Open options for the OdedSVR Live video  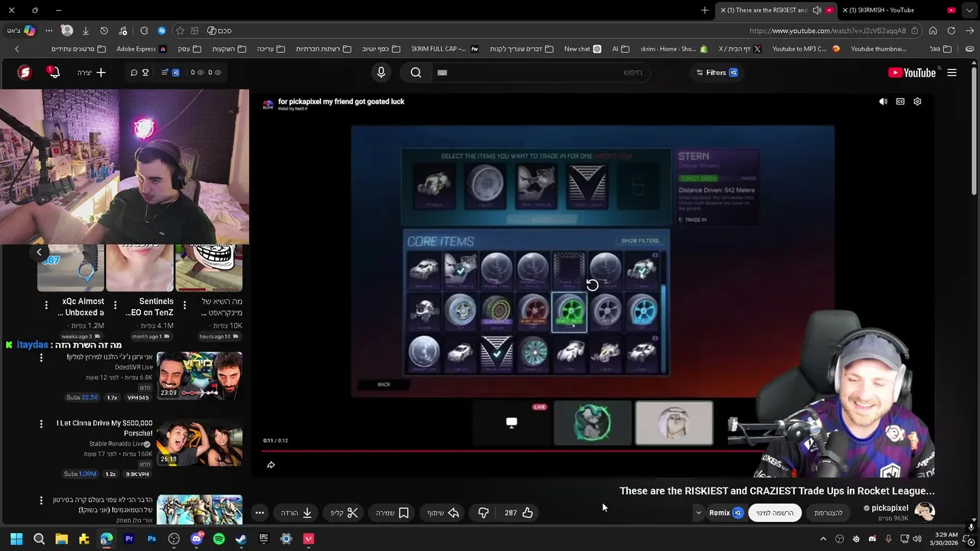41,357
